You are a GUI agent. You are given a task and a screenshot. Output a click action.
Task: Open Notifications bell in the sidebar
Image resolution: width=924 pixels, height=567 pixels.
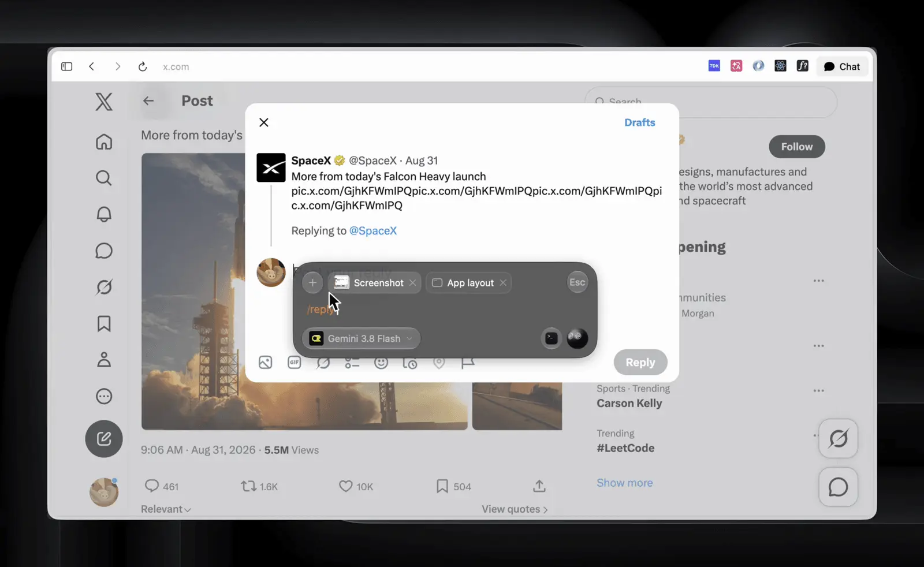coord(104,214)
